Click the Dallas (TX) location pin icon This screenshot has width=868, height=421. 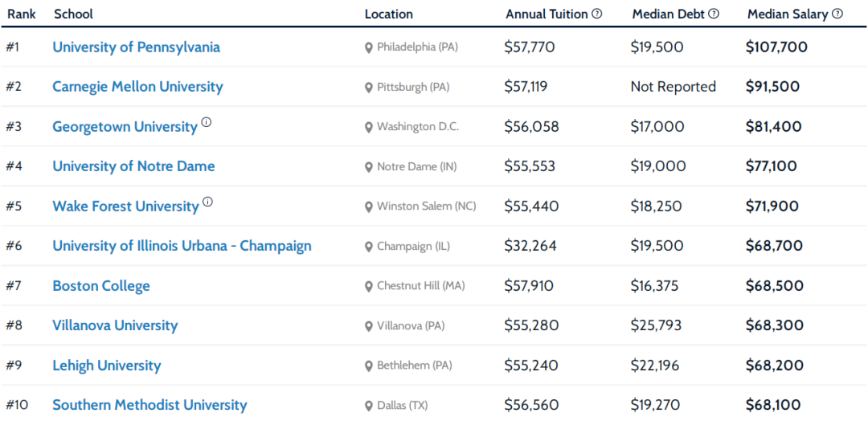tap(369, 407)
